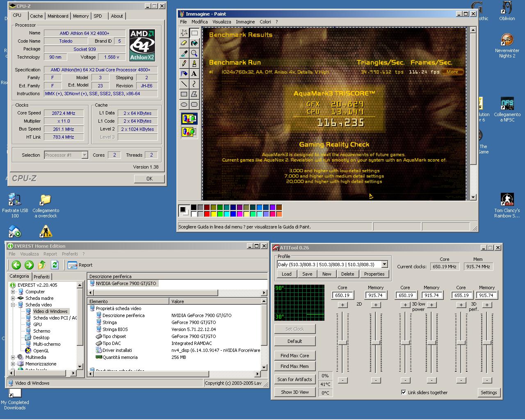Image resolution: width=525 pixels, height=420 pixels.
Task: Expand the Computer node in EVEREST tree
Action: (x=13, y=292)
